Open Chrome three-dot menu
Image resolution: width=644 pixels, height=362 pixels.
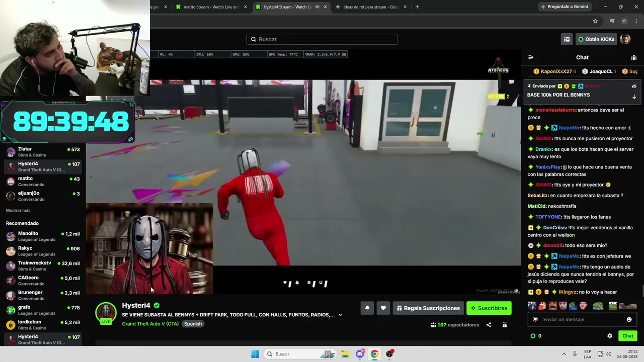[x=636, y=21]
